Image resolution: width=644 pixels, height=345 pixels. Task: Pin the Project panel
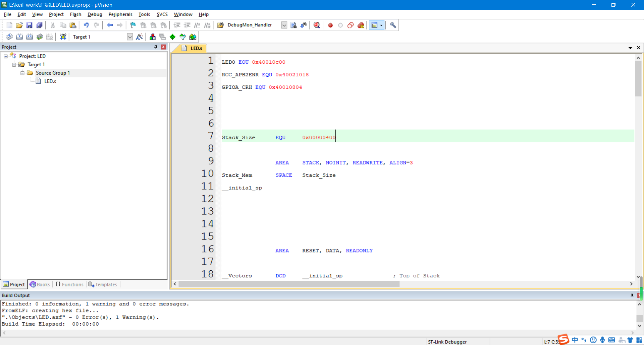(x=156, y=47)
